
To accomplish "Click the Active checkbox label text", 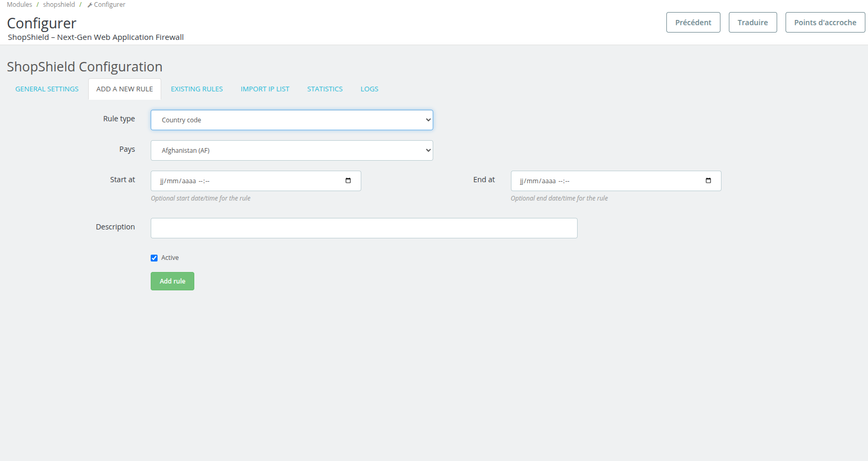I will click(x=170, y=258).
